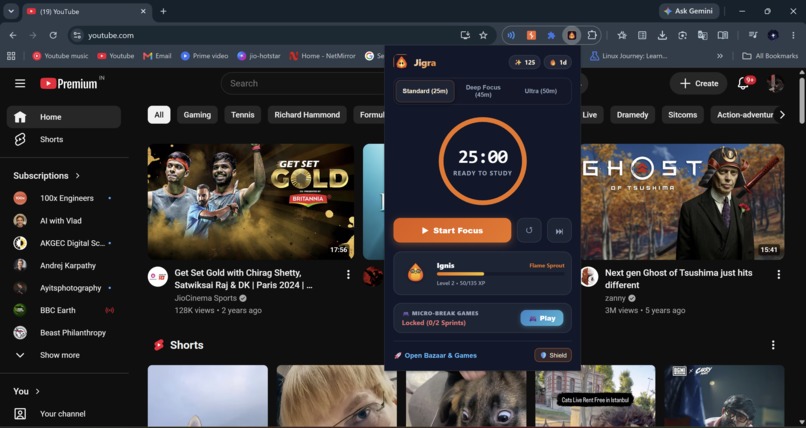Click the Skip session icon in Jigra

pos(559,231)
